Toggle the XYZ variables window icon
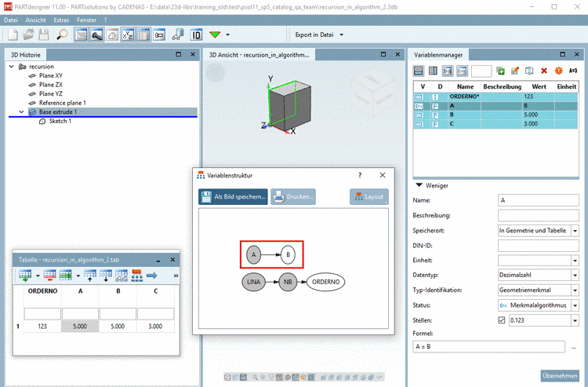Image resolution: width=588 pixels, height=387 pixels. pyautogui.click(x=128, y=35)
